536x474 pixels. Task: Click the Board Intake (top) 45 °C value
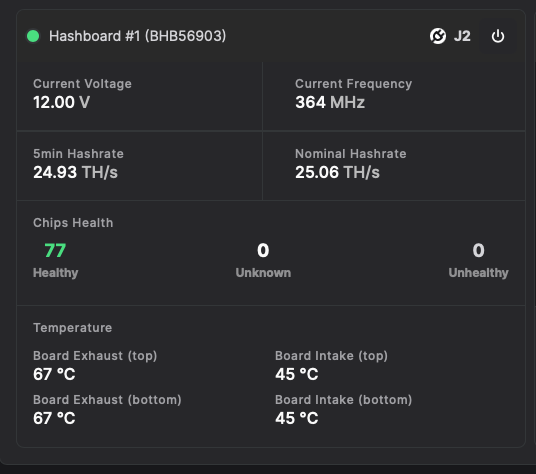(x=297, y=374)
